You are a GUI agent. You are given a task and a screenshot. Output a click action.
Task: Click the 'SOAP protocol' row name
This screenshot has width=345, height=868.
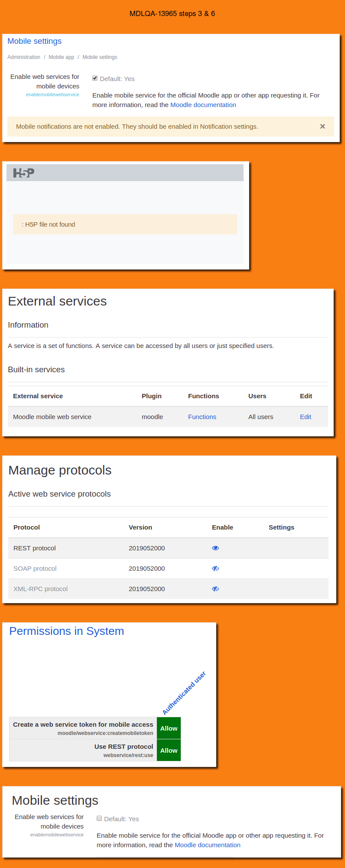(35, 569)
